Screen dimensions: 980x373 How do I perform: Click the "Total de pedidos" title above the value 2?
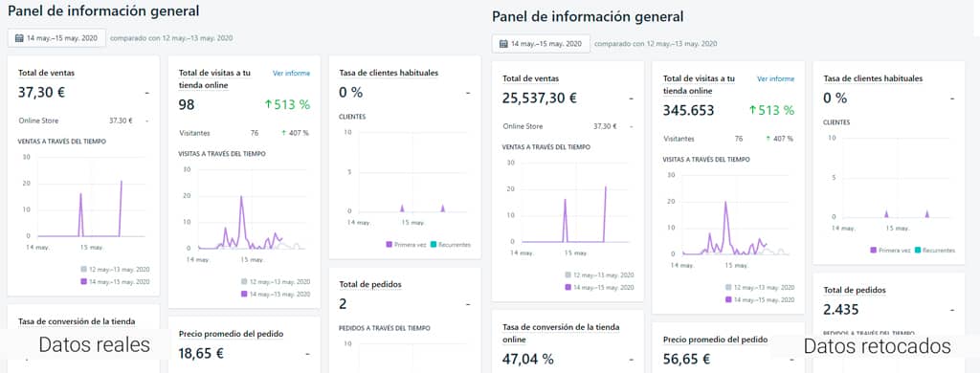pos(370,284)
